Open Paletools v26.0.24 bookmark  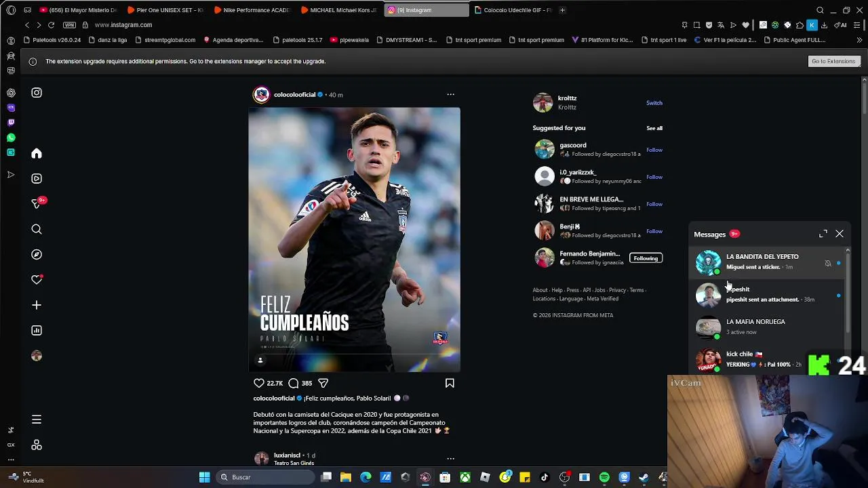(52, 40)
